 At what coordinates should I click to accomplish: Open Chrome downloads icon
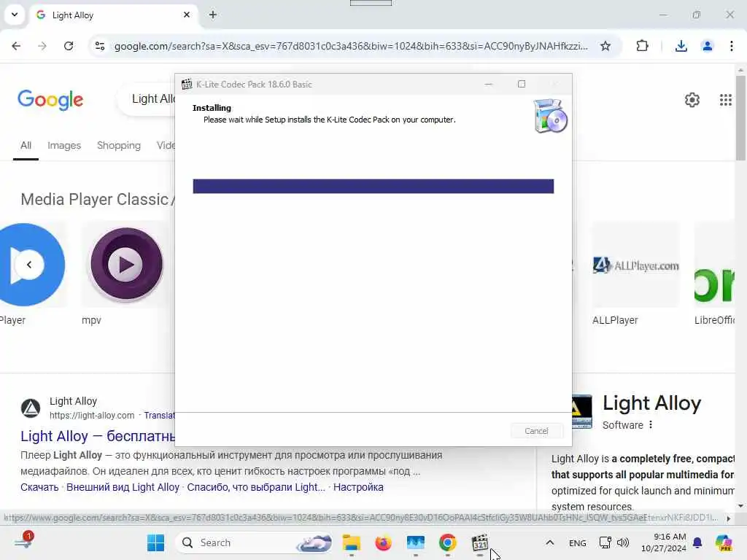coord(681,46)
